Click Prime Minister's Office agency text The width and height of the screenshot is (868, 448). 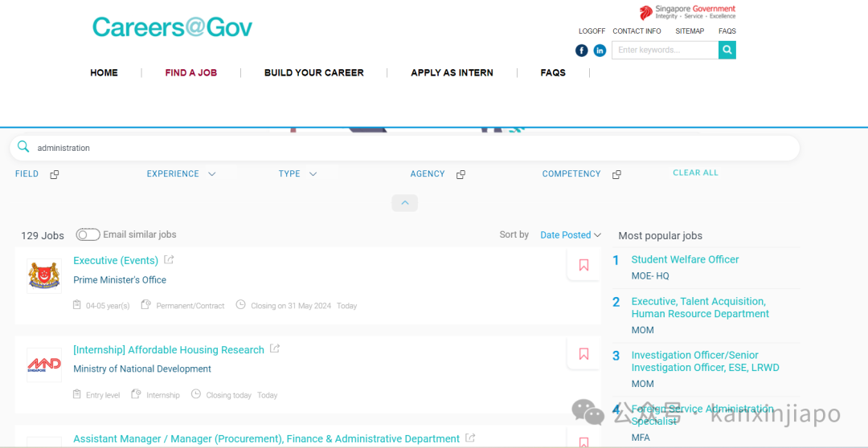[120, 280]
